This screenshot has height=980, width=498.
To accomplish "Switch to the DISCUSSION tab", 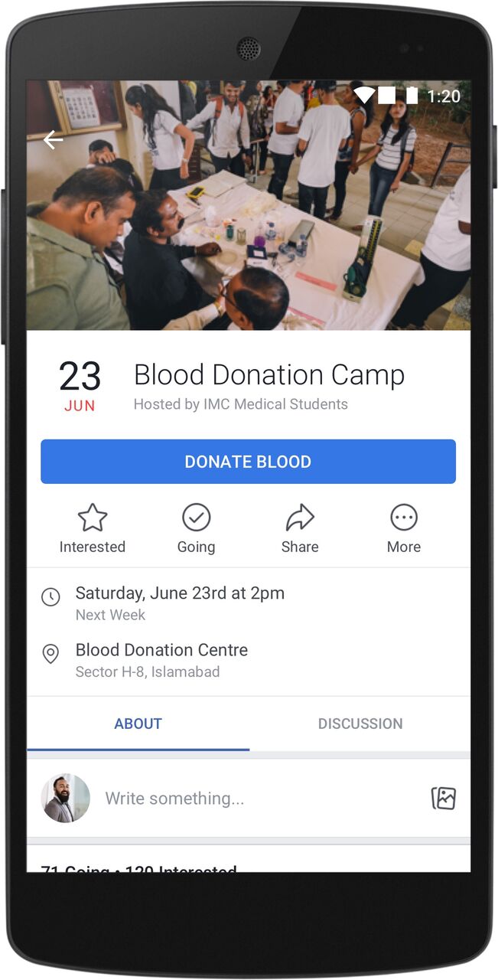I will tap(360, 724).
